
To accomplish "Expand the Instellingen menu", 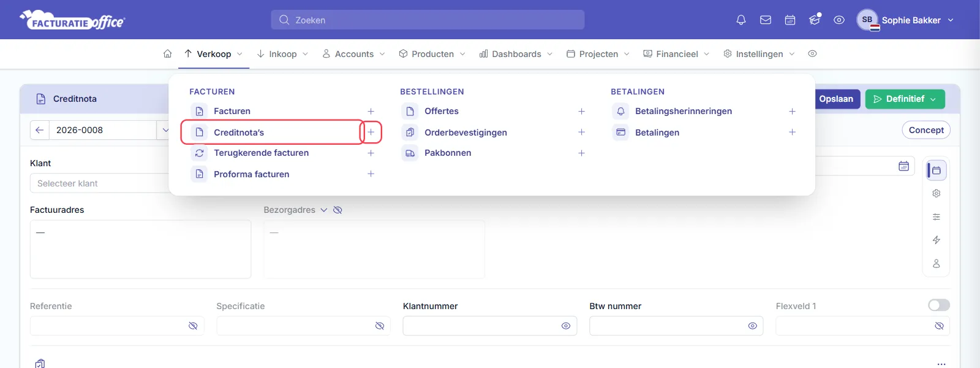I will point(759,54).
